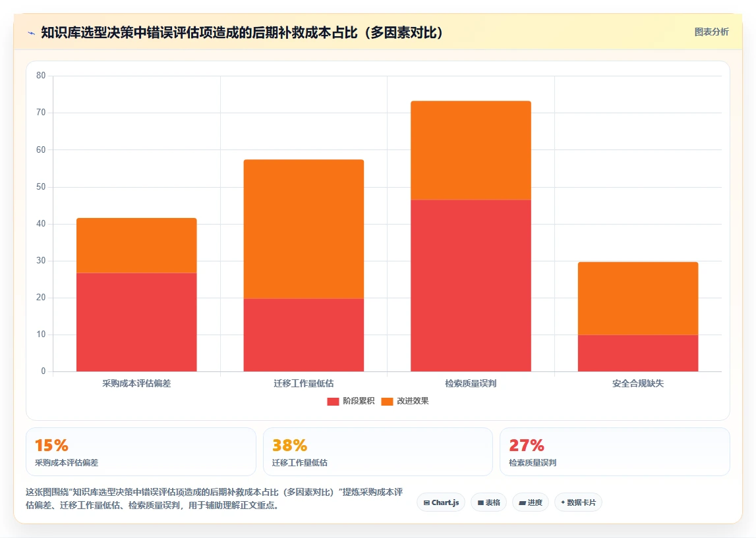Click the 安全合规缺失 axis label
The width and height of the screenshot is (756, 538).
(638, 383)
